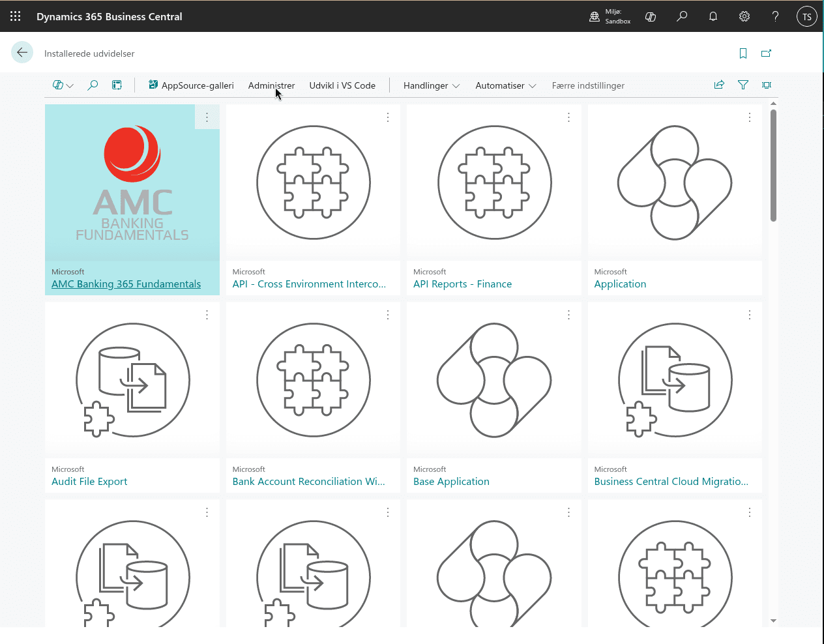Image resolution: width=824 pixels, height=644 pixels.
Task: Open Audit File Export link
Action: pyautogui.click(x=89, y=482)
